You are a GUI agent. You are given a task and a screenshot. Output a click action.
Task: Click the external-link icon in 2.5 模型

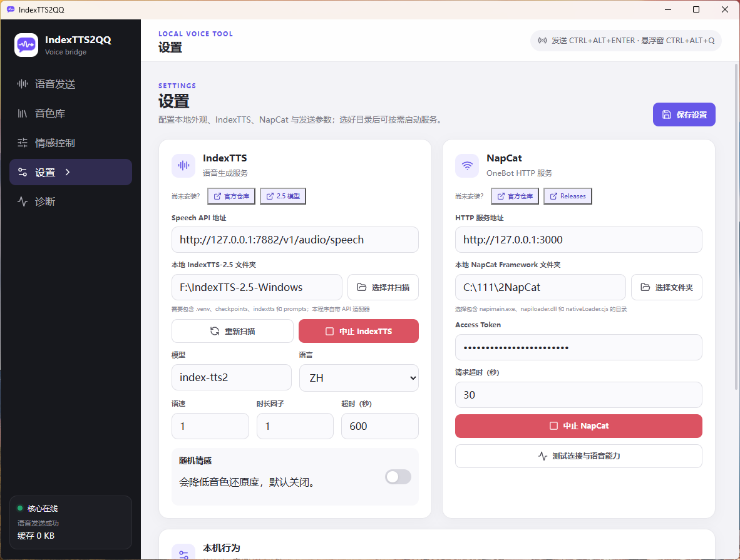coord(270,196)
